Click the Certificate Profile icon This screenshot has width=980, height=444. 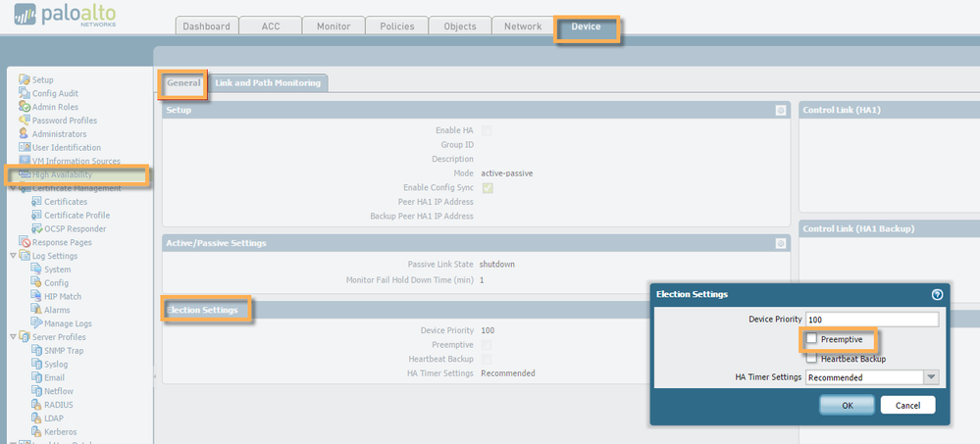click(36, 215)
